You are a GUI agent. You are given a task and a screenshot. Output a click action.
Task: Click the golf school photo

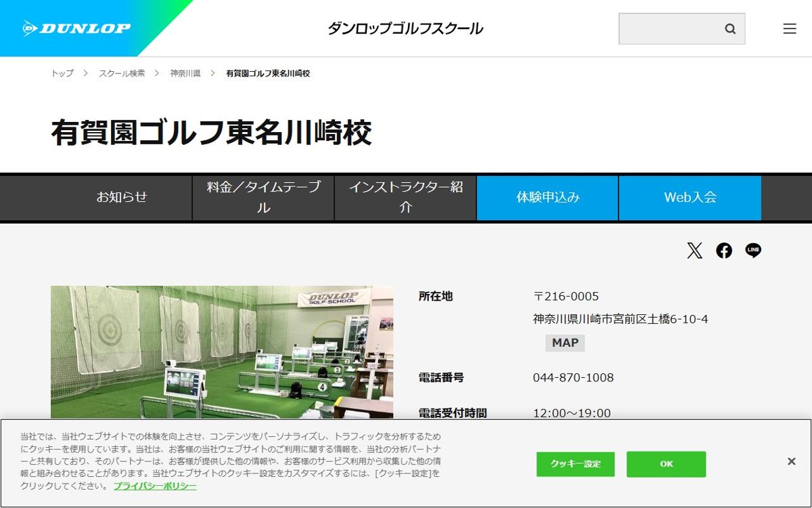tap(222, 352)
